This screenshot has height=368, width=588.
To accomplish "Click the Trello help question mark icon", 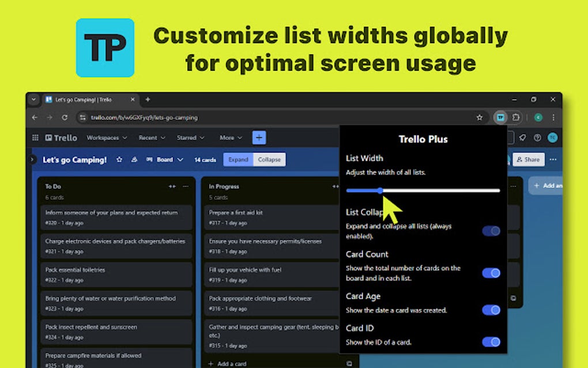I will (x=537, y=137).
